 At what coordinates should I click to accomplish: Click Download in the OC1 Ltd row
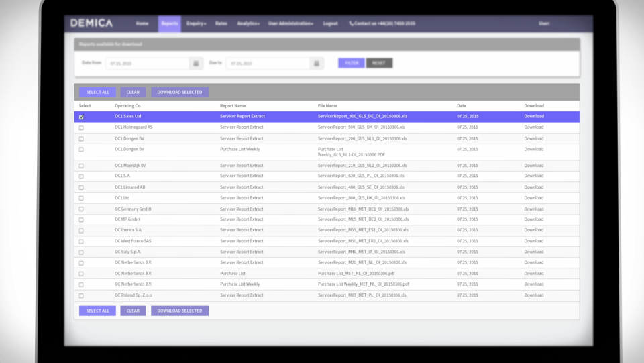pos(534,197)
